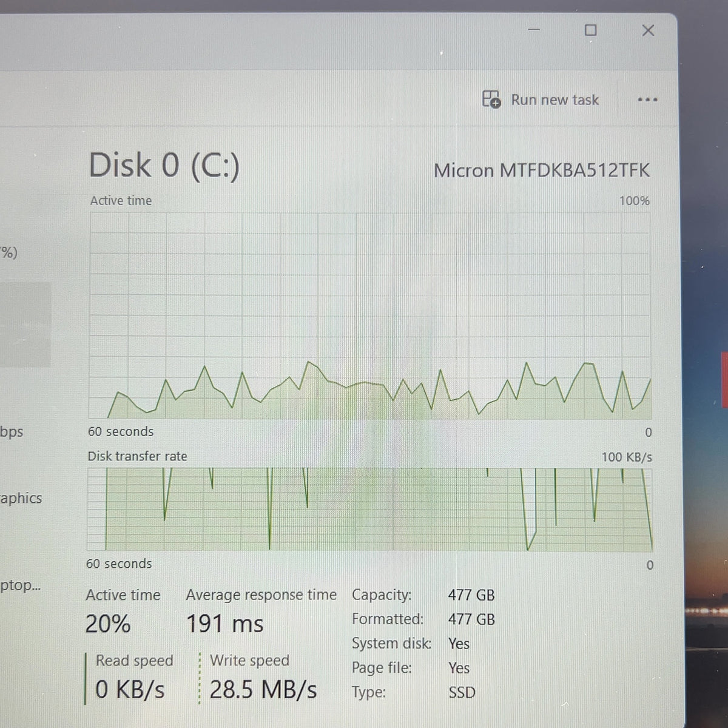The width and height of the screenshot is (728, 728).
Task: Click the Run new task icon
Action: click(x=491, y=99)
